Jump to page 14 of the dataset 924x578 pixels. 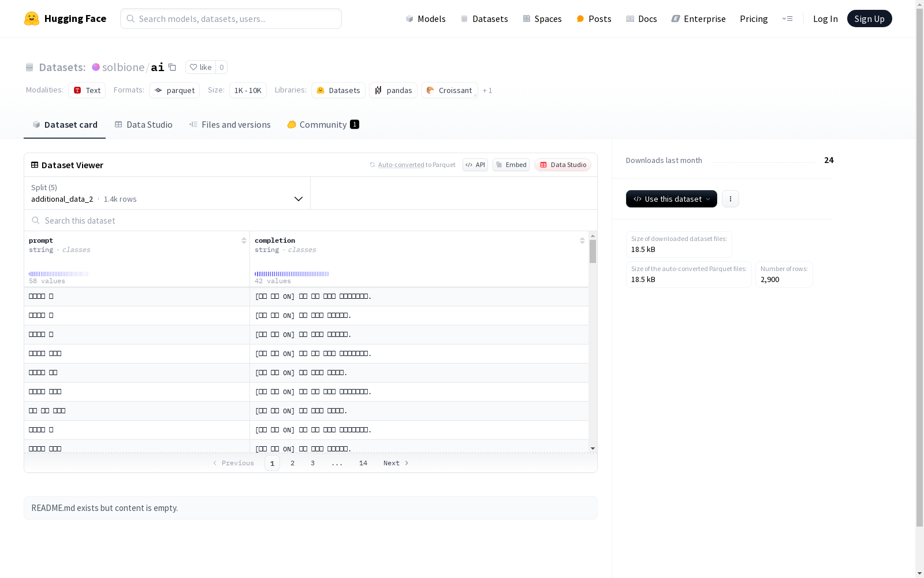pos(363,463)
